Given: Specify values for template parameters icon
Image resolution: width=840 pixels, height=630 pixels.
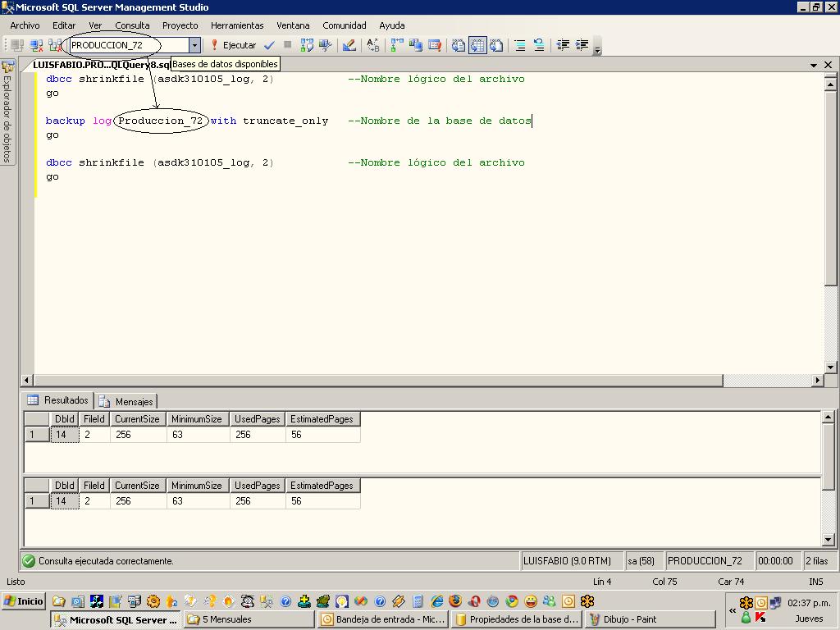Looking at the screenshot, I should [373, 46].
